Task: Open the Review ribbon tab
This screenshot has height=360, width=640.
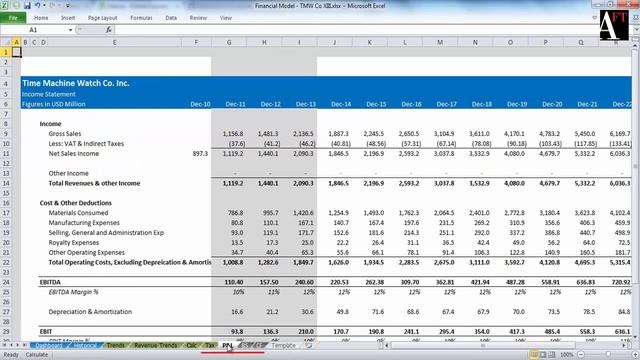Action: 198,18
